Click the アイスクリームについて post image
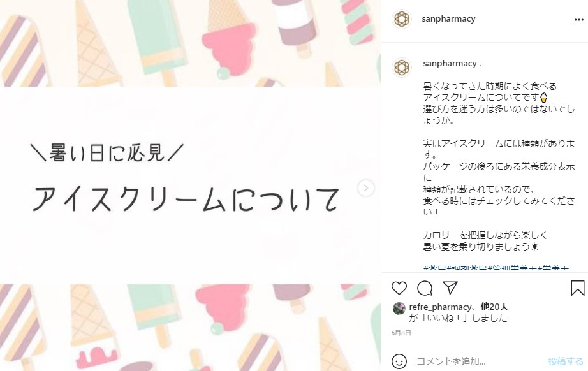The height and width of the screenshot is (371, 588). click(x=190, y=185)
